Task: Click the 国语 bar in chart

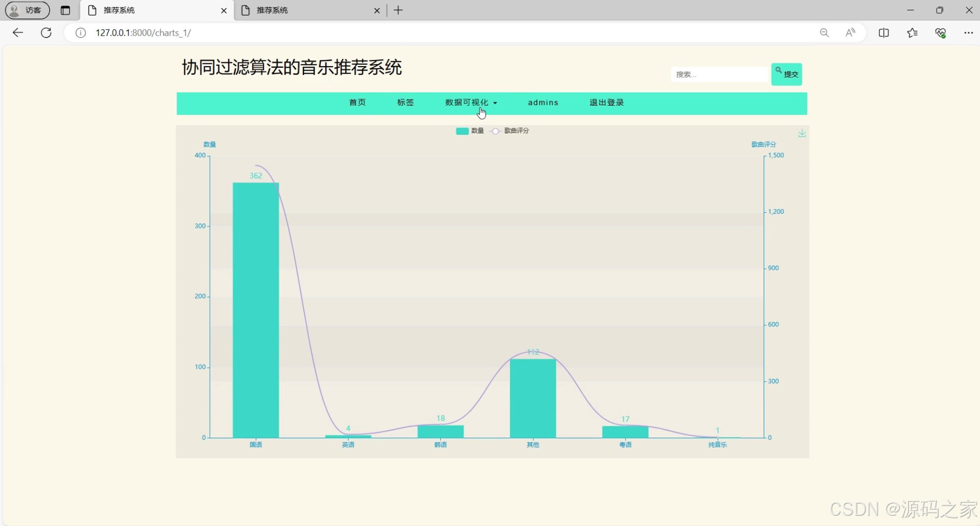Action: 256,310
